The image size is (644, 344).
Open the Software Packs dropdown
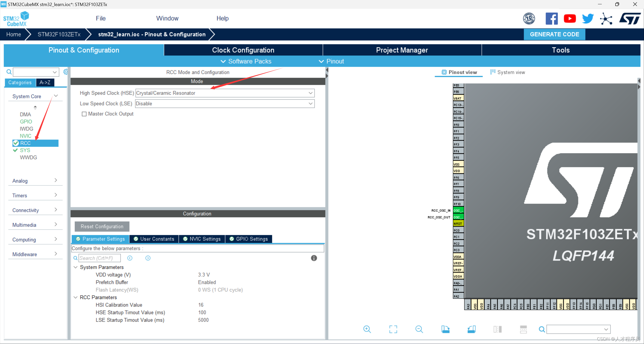[x=246, y=61]
